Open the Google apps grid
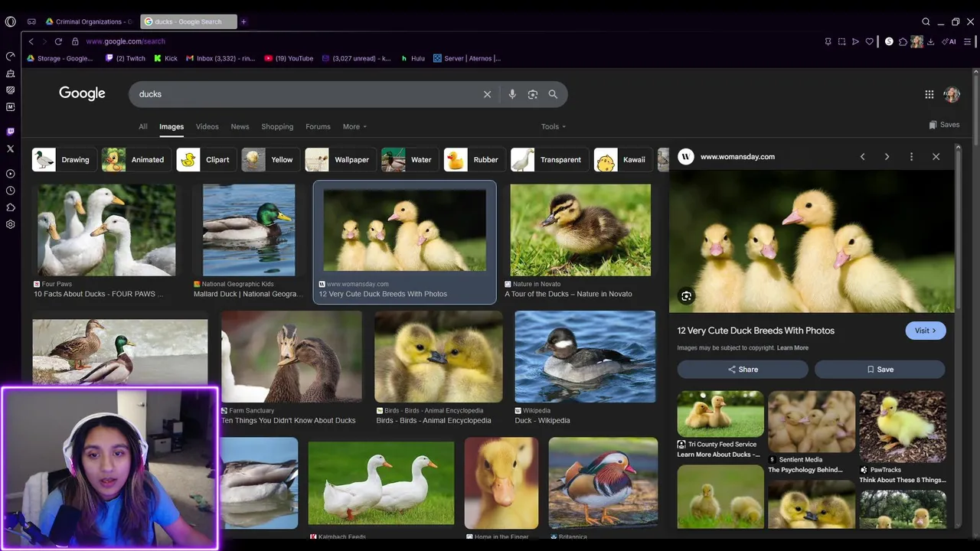 (x=929, y=94)
